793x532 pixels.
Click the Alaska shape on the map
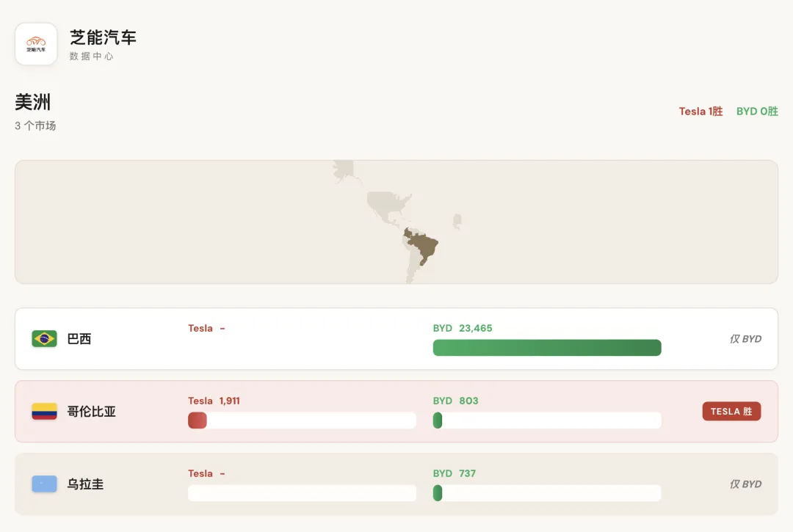[344, 171]
